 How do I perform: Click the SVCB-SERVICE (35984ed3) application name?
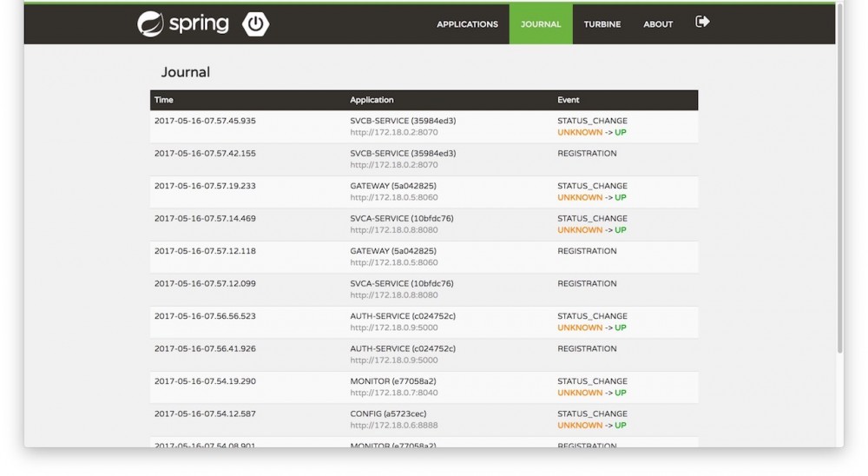403,121
